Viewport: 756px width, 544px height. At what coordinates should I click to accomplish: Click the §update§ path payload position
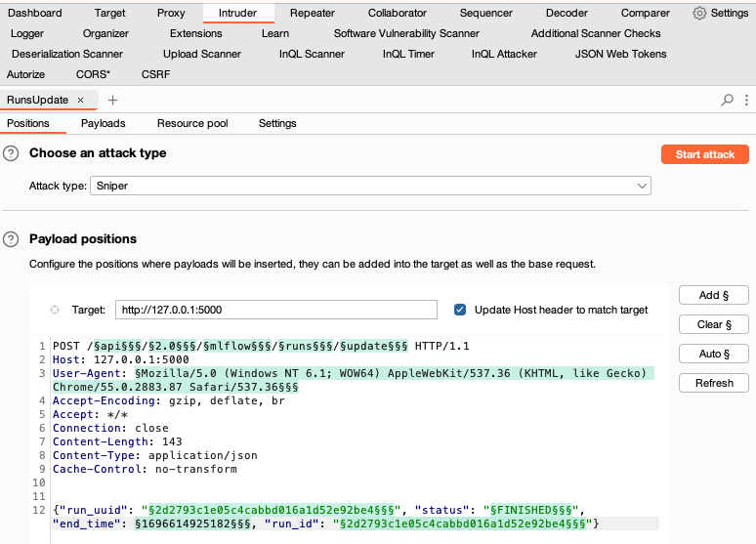point(374,347)
